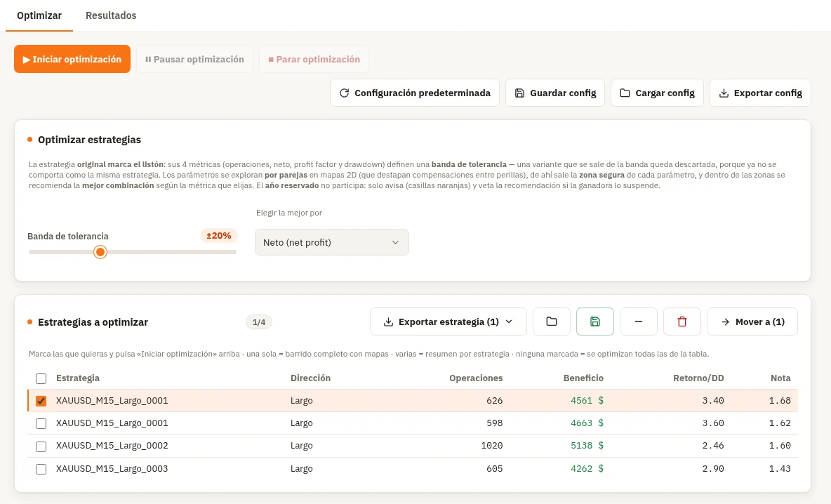831x504 pixels.
Task: Click Pausar optimización button
Action: (x=194, y=60)
